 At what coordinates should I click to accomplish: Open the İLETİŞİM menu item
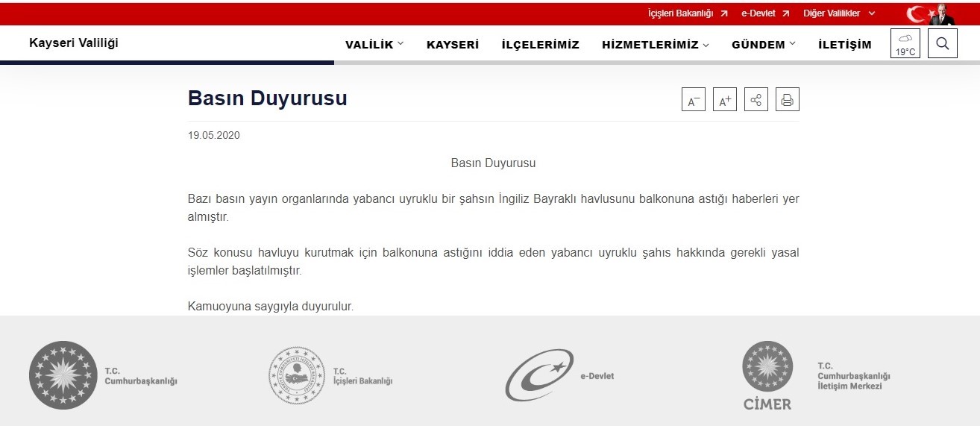coord(845,44)
